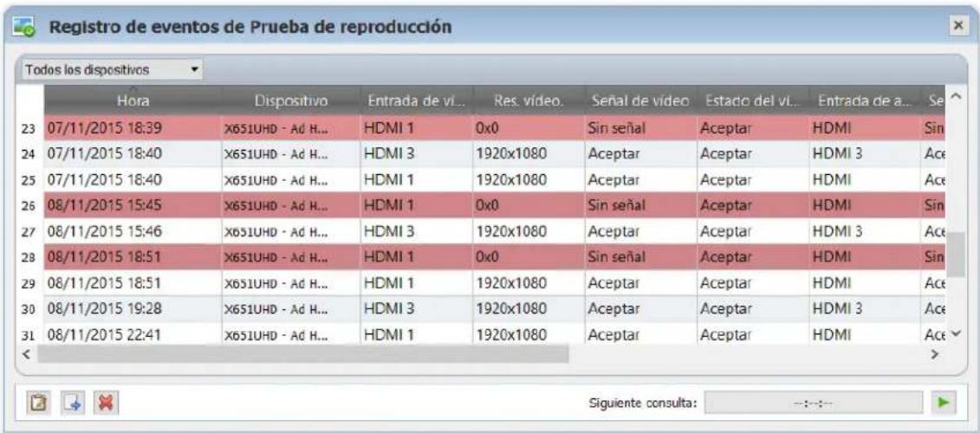Image resolution: width=980 pixels, height=433 pixels.
Task: Click the export log icon with blue arrow
Action: coord(71,401)
